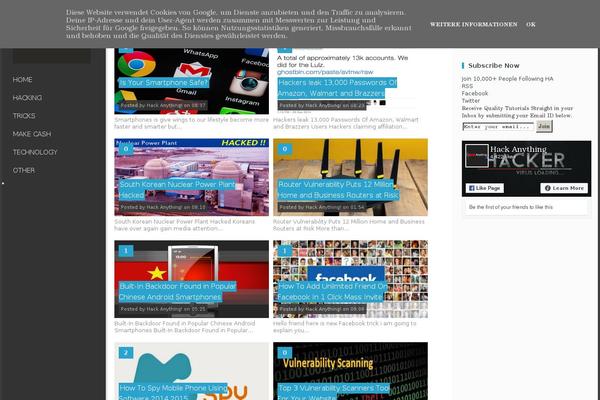Click the email input field

(498, 126)
